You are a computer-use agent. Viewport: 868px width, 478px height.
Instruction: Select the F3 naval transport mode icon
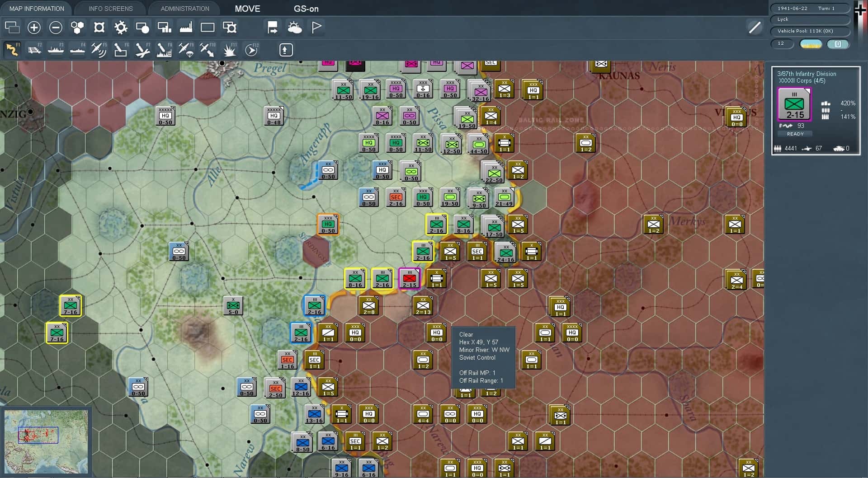[56, 50]
